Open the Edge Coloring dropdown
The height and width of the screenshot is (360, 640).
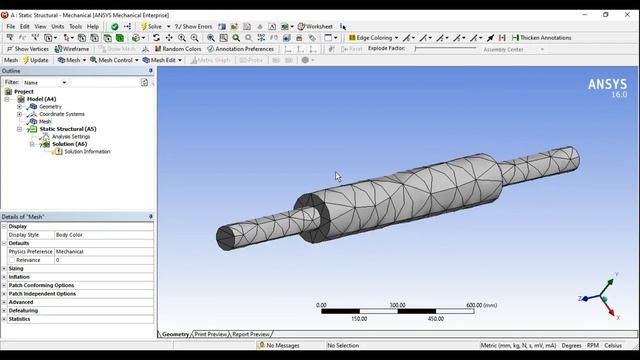coord(373,38)
